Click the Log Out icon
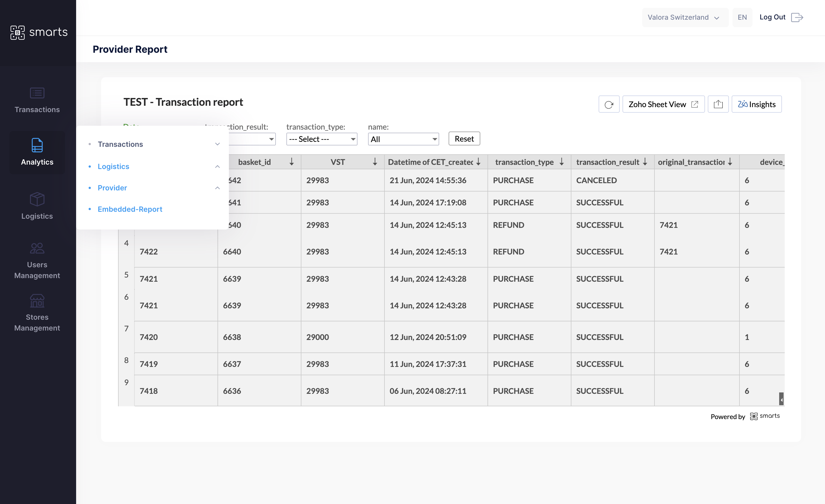The height and width of the screenshot is (504, 825). (797, 17)
